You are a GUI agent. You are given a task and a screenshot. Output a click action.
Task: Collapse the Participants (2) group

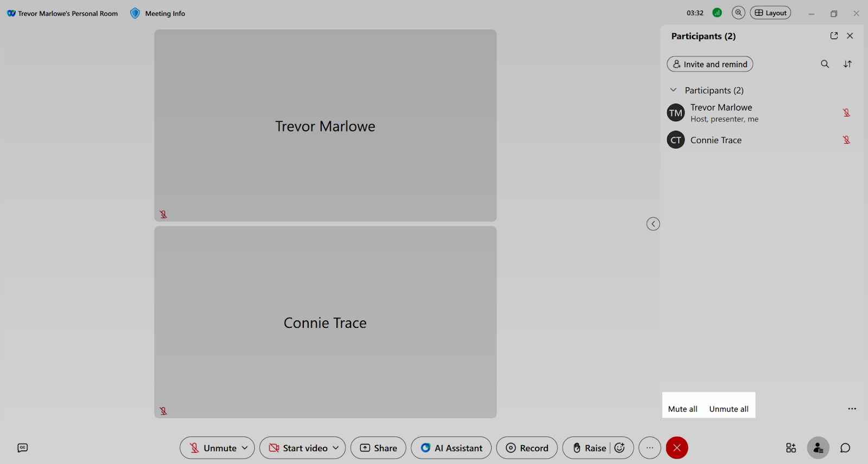(673, 90)
